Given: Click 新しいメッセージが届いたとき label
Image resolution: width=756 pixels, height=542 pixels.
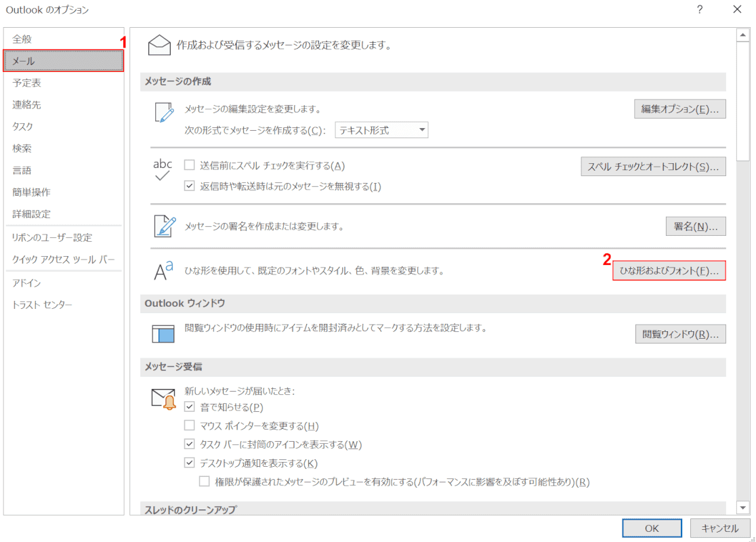Looking at the screenshot, I should [x=239, y=391].
